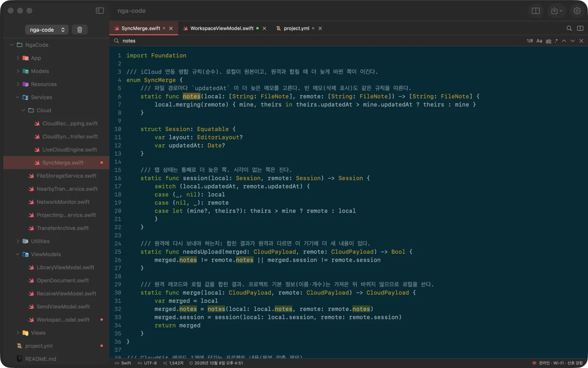Click the UTF-8 encoding indicator
This screenshot has width=588, height=368.
point(147,363)
